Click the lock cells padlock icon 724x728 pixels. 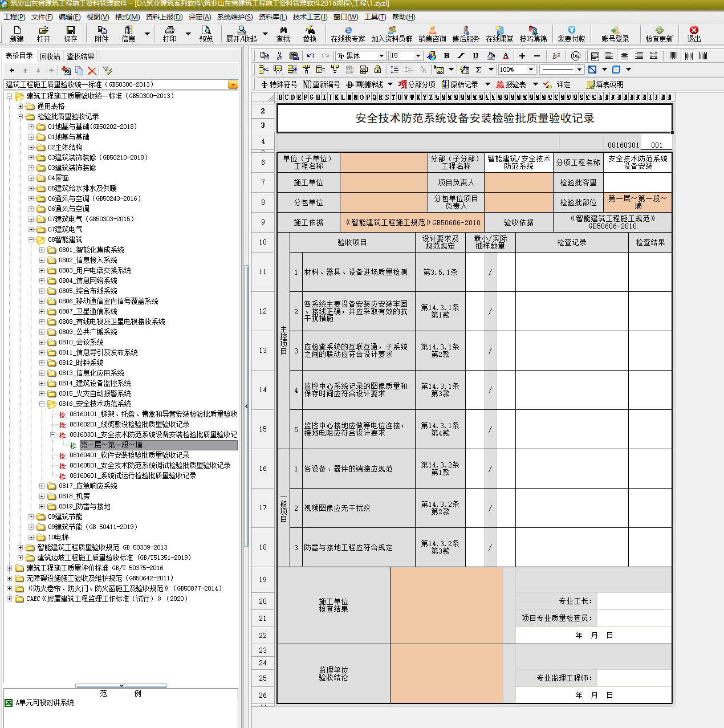tap(377, 70)
